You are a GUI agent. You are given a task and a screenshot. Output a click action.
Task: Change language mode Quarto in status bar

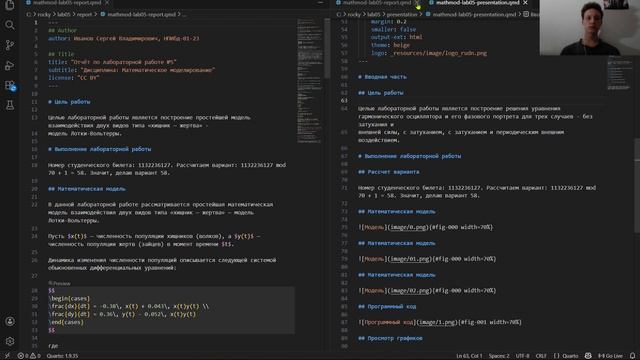[x=566, y=356]
